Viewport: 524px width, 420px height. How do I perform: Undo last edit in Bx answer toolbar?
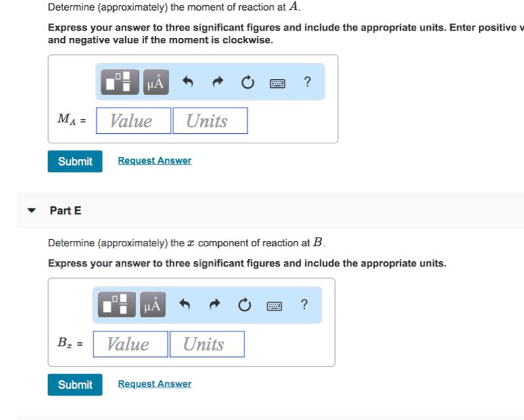pyautogui.click(x=186, y=306)
